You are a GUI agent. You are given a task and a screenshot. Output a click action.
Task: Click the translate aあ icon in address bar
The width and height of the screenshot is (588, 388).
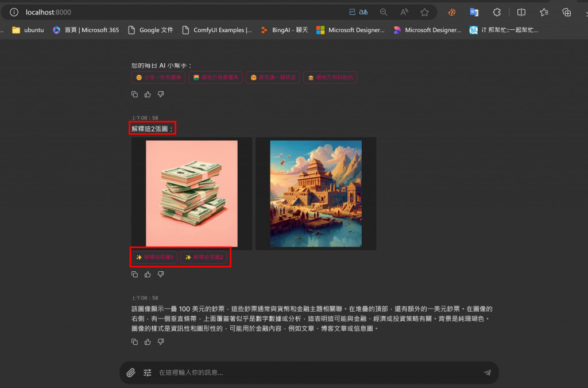tap(363, 12)
